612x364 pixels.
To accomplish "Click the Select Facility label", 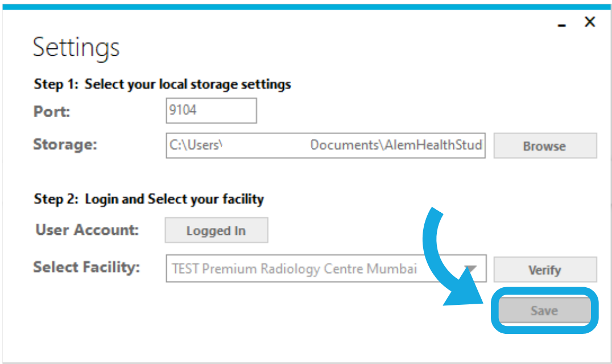I will coord(86,267).
